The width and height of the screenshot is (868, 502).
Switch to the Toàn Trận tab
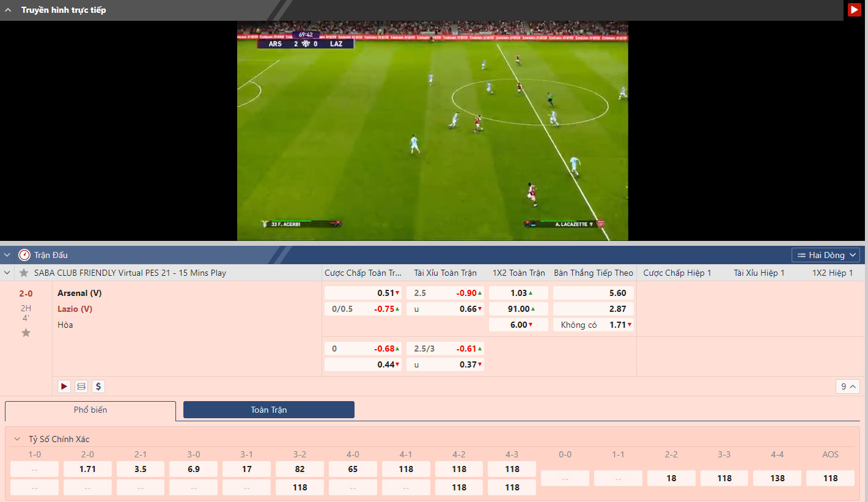pyautogui.click(x=269, y=410)
